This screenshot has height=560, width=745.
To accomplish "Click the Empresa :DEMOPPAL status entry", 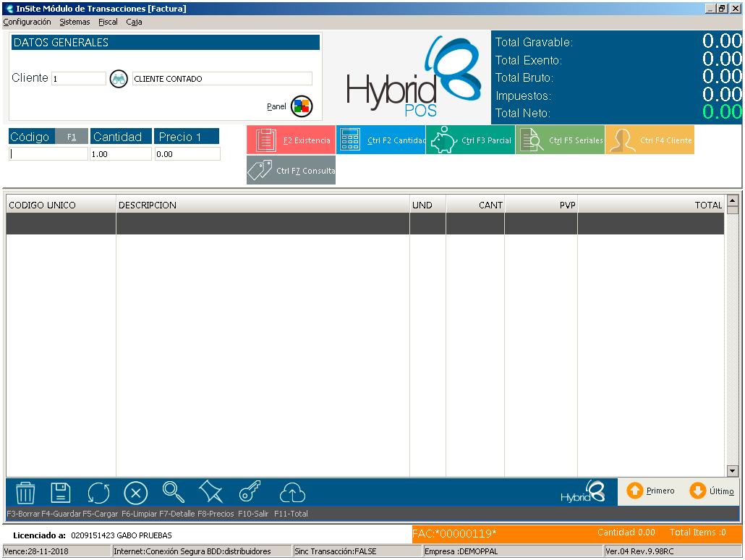I will click(513, 551).
